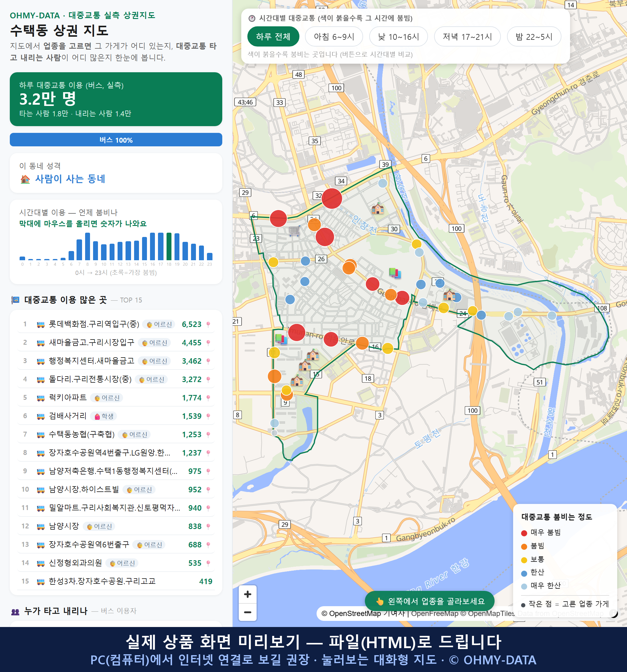Click the 사람이 사는 동네 heading

tap(70, 179)
